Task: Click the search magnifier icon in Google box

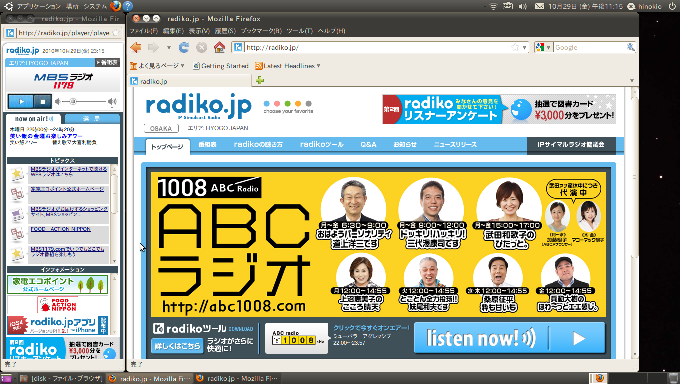Action: (630, 47)
